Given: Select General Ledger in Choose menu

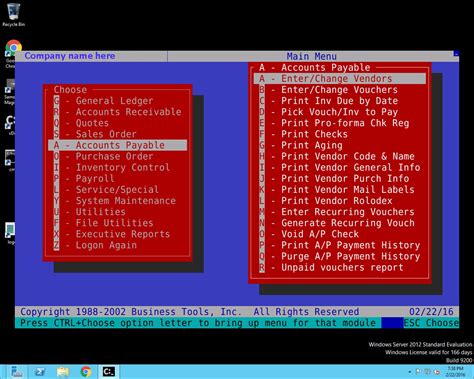Looking at the screenshot, I should click(x=118, y=101).
